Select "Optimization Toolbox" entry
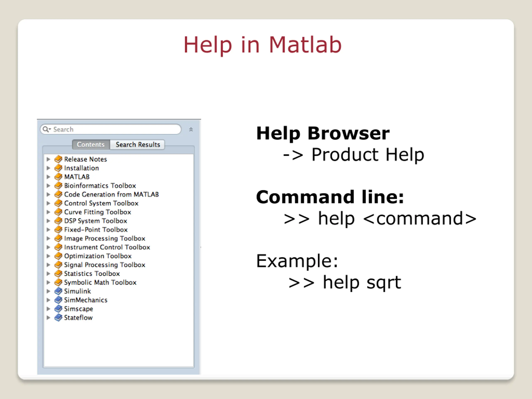532x399 pixels. point(98,256)
